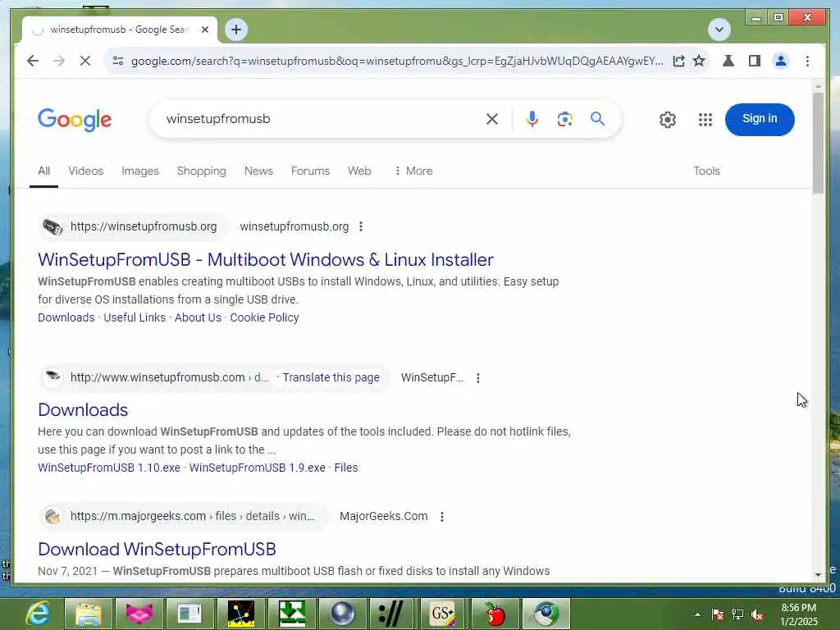Go back using the browser back arrow

coord(33,61)
